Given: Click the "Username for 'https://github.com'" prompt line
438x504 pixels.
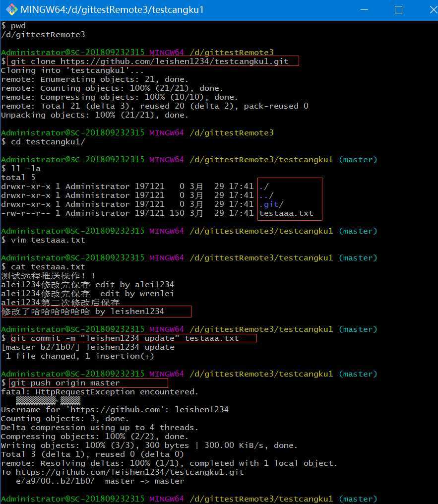Looking at the screenshot, I should (x=115, y=410).
